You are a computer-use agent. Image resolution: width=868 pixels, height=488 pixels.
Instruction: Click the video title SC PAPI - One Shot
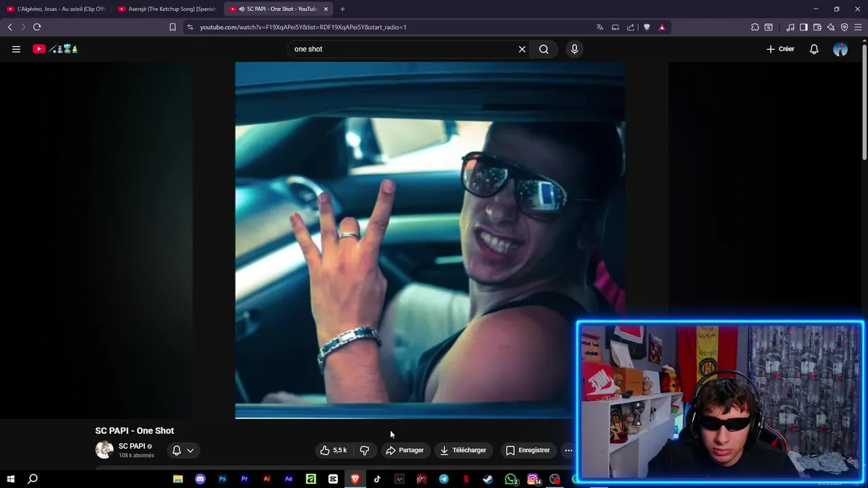134,430
